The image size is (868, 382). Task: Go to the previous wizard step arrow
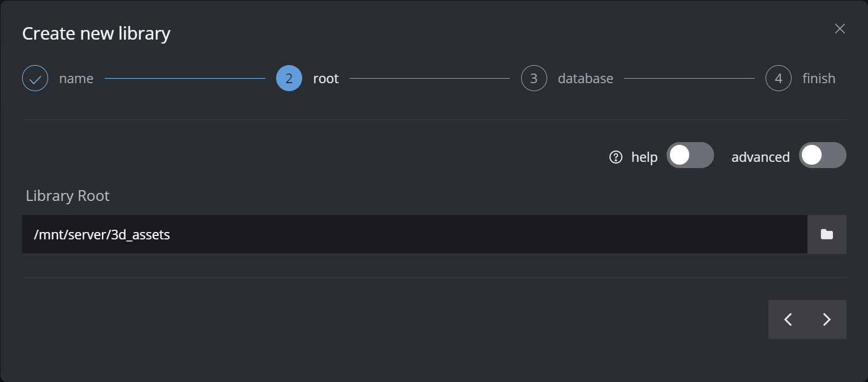point(788,320)
